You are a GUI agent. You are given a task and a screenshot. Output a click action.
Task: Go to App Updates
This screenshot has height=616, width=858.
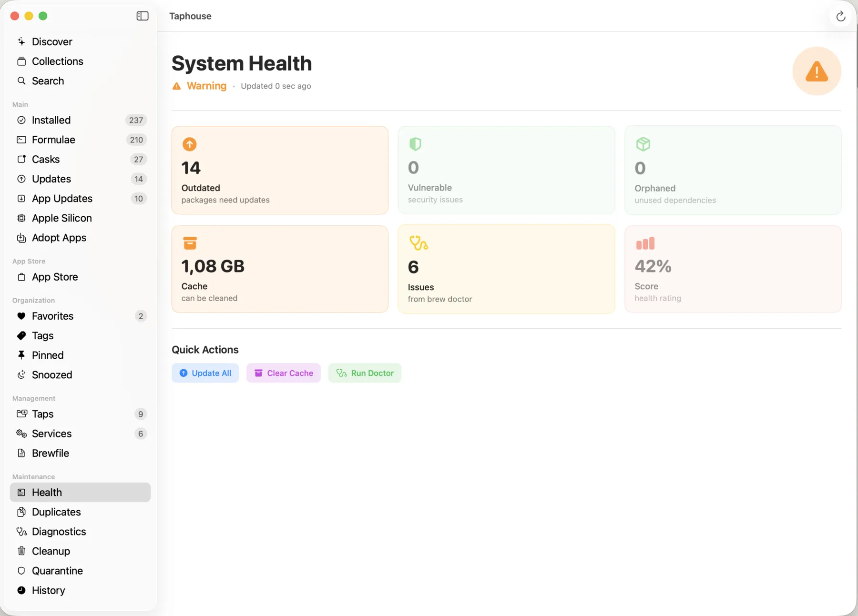80,198
